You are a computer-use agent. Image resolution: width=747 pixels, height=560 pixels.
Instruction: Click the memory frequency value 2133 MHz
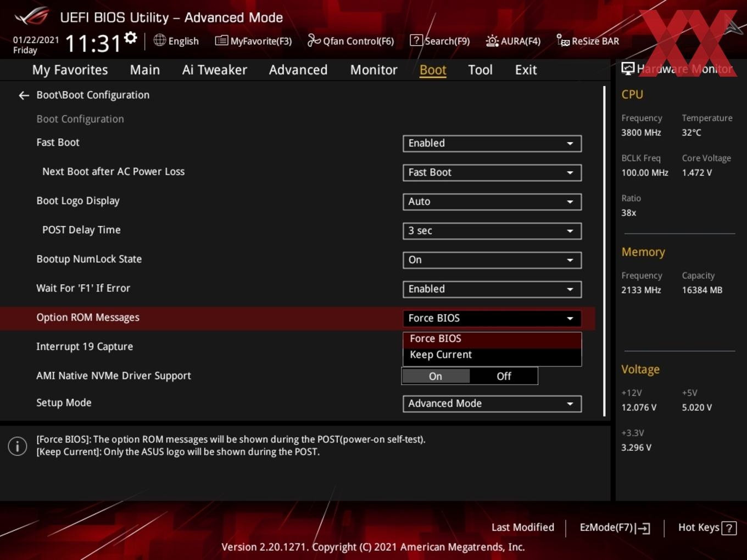[x=641, y=290]
